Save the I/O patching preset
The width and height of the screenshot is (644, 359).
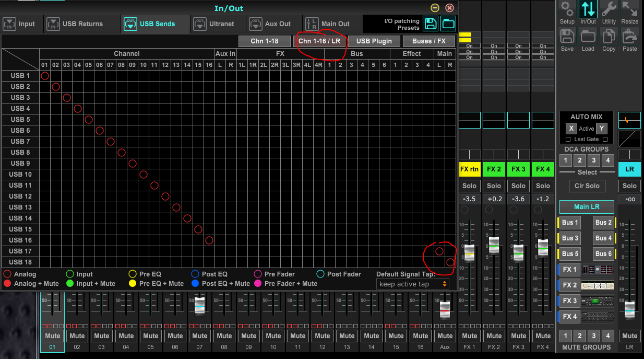431,23
